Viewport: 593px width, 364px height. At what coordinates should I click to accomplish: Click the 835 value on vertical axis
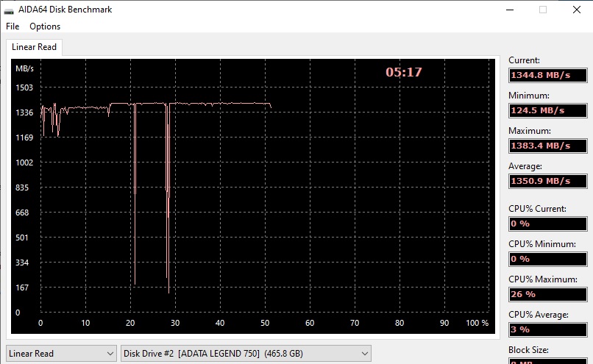click(x=22, y=188)
